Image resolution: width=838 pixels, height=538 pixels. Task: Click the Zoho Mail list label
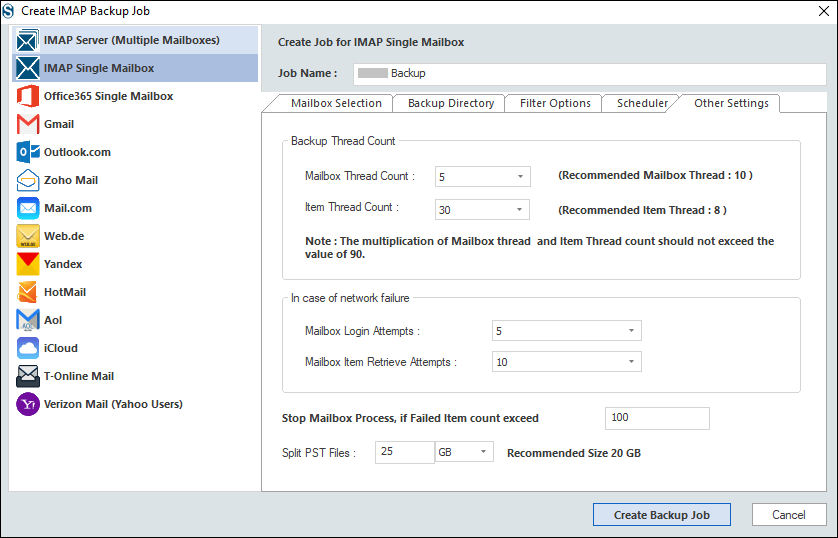[71, 180]
